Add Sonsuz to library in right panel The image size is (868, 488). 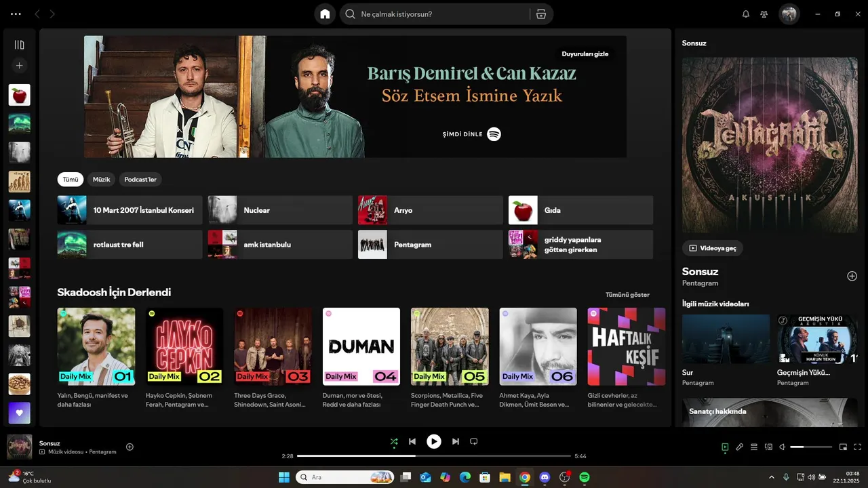[852, 276]
